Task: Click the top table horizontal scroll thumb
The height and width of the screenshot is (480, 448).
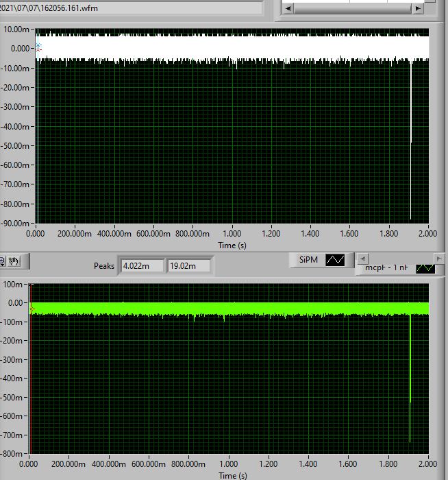Action: click(x=353, y=8)
